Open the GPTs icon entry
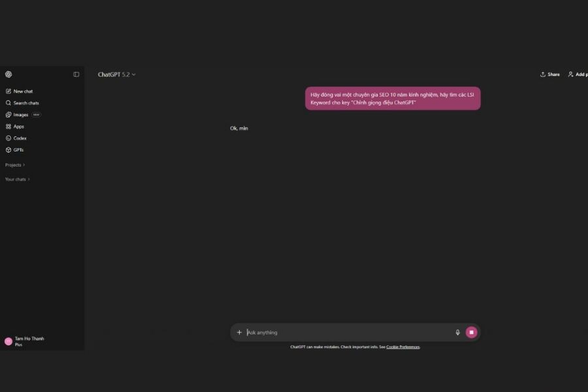 pyautogui.click(x=8, y=150)
